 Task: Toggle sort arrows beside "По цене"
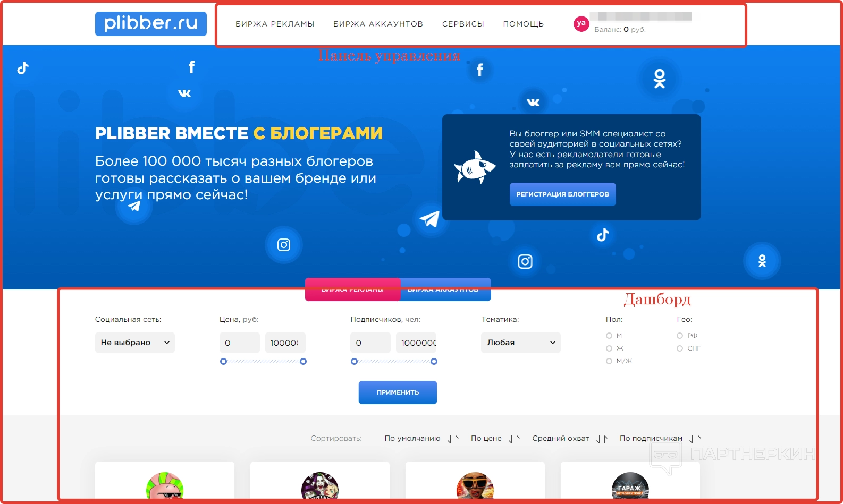[x=514, y=439]
